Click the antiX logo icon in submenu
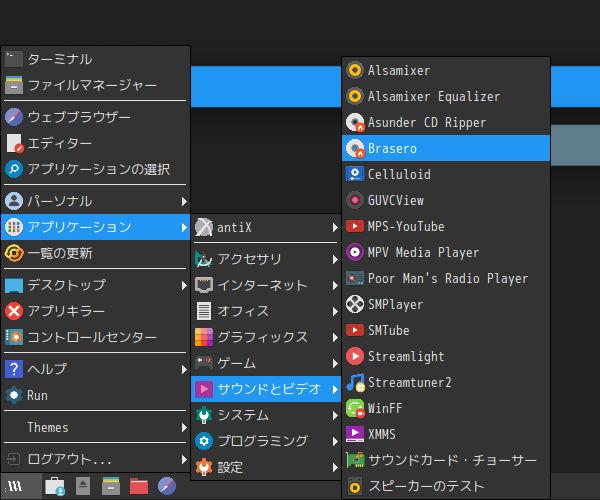600x500 pixels. 204,227
